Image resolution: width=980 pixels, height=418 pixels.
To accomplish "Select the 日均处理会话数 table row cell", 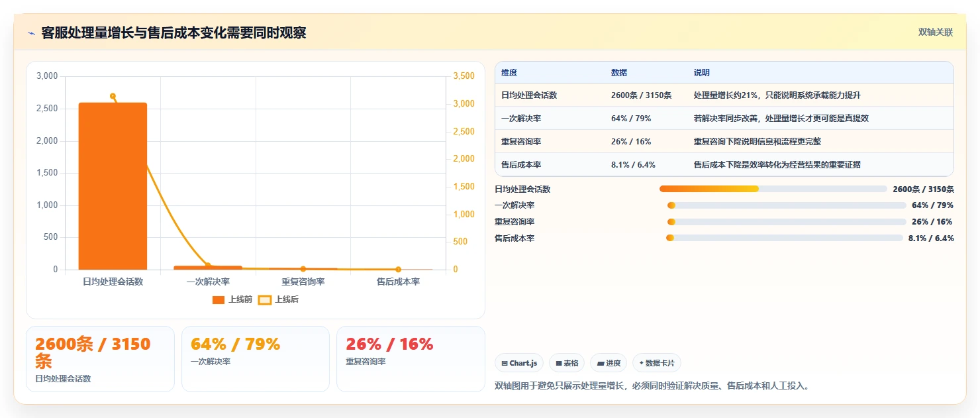I will point(529,95).
